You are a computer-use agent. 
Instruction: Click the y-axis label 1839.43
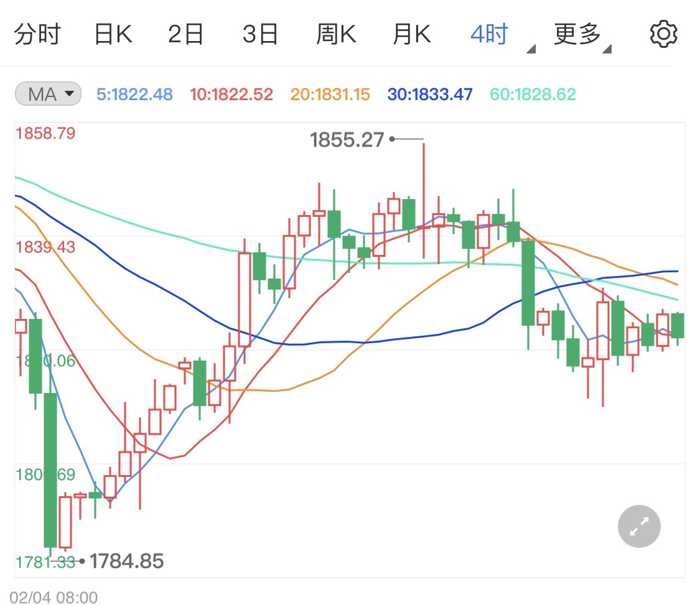coord(45,247)
